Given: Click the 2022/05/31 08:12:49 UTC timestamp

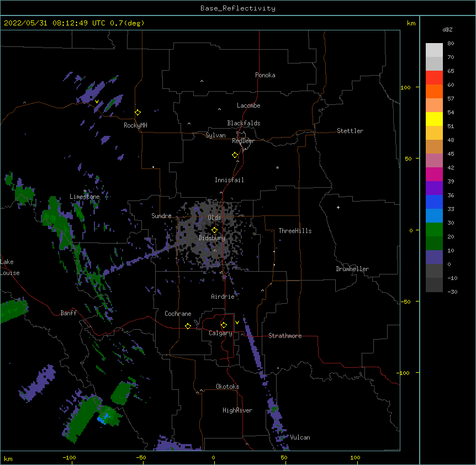Looking at the screenshot, I should click(55, 23).
